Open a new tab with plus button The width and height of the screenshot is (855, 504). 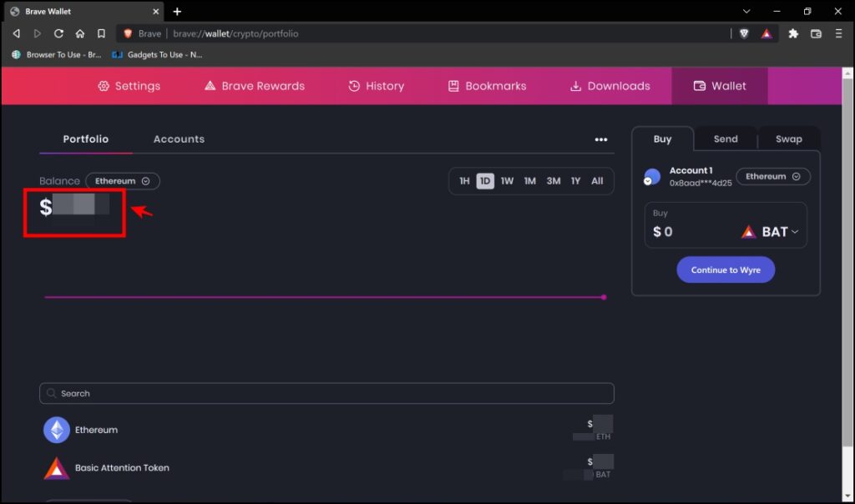click(x=177, y=12)
